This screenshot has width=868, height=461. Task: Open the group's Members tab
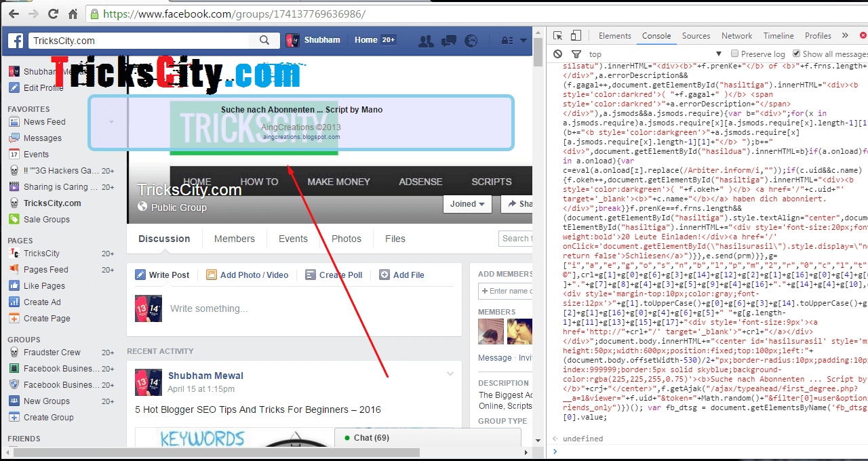[x=235, y=239]
